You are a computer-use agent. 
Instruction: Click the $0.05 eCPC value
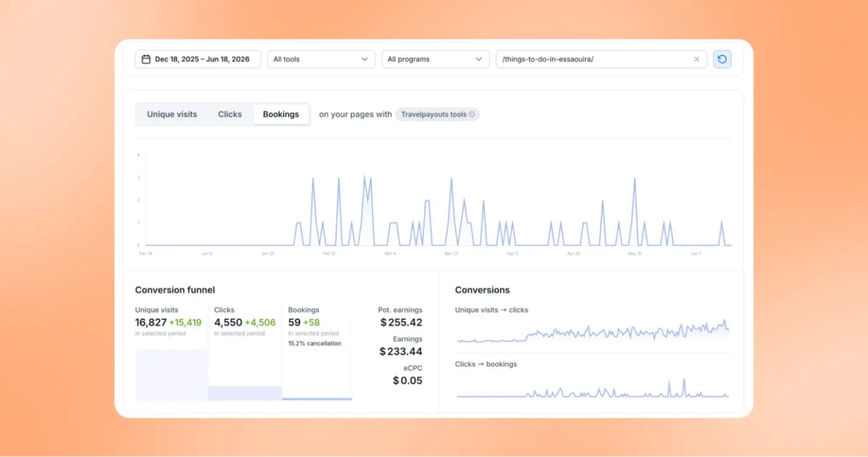tap(408, 381)
